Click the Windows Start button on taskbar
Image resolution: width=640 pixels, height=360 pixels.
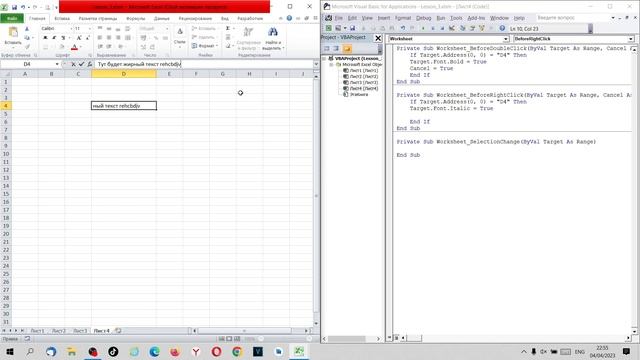10,351
